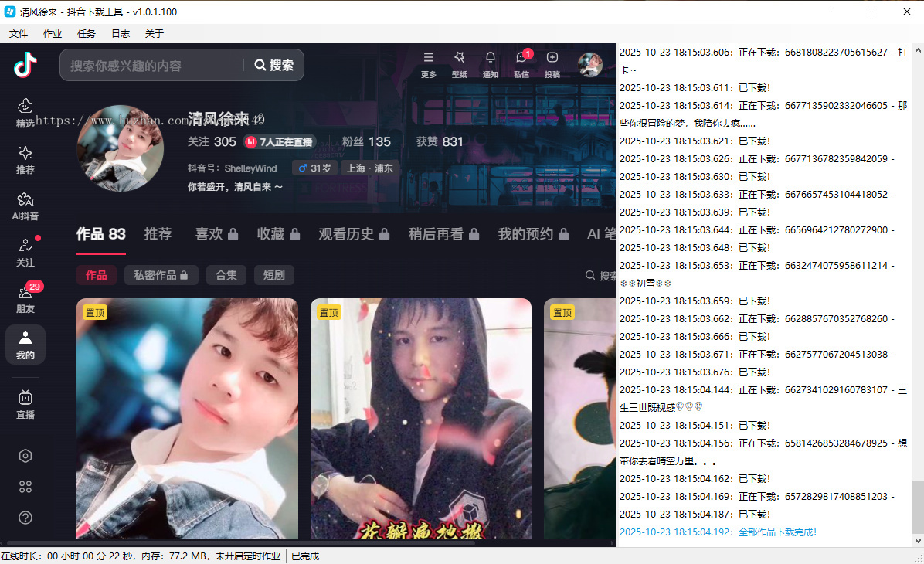
Task: Switch to the 观看历史 tab
Action: [354, 235]
